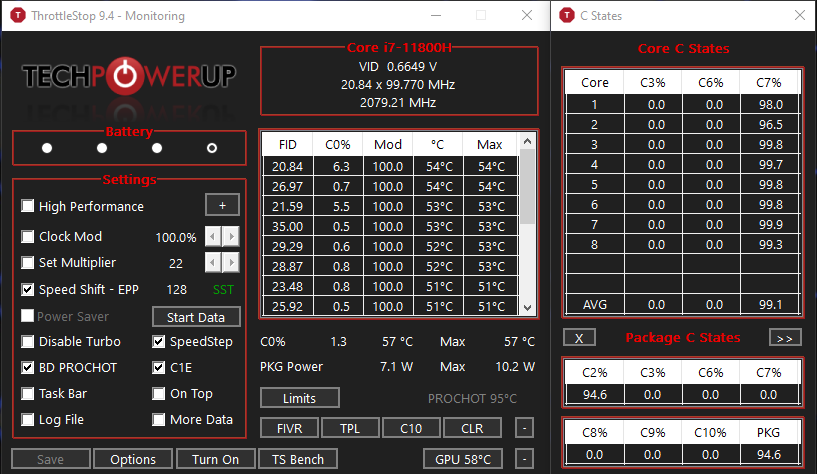Launch TS Bench
Screen dimensions: 817x474
click(x=298, y=459)
